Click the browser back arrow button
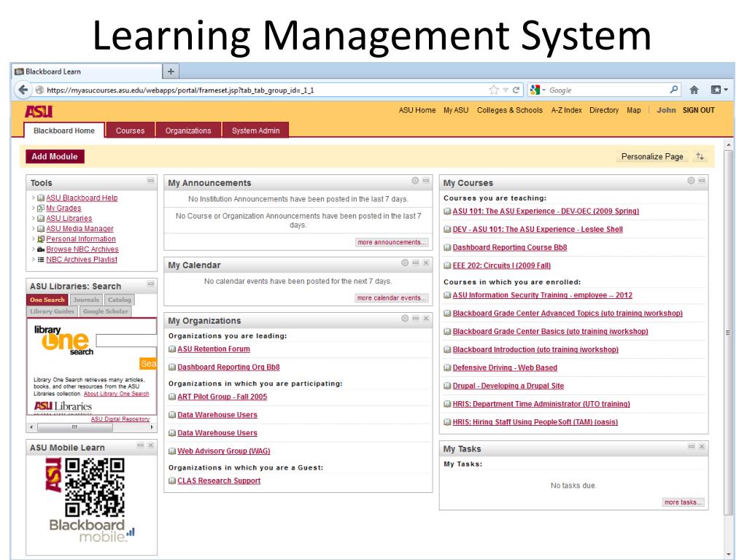 tap(23, 90)
